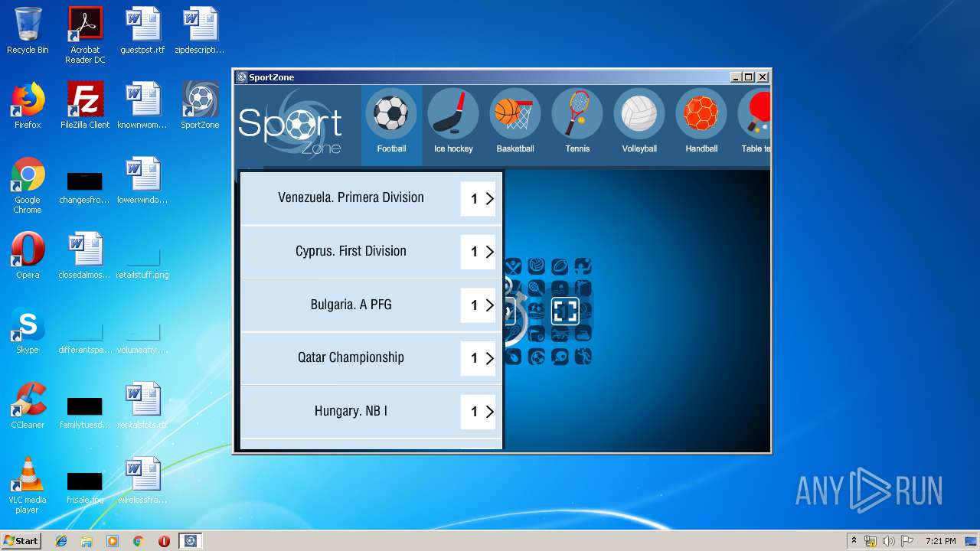The image size is (980, 551).
Task: Click the SportZone title bar text
Action: 272,77
